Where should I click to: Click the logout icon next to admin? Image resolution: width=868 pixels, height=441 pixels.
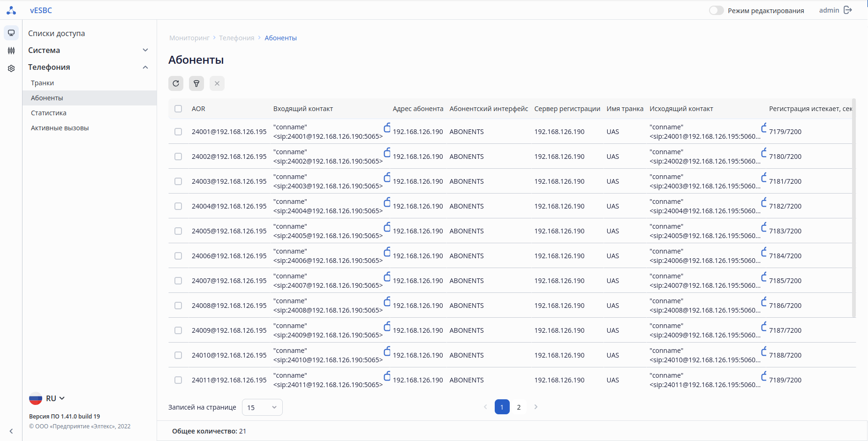[848, 10]
